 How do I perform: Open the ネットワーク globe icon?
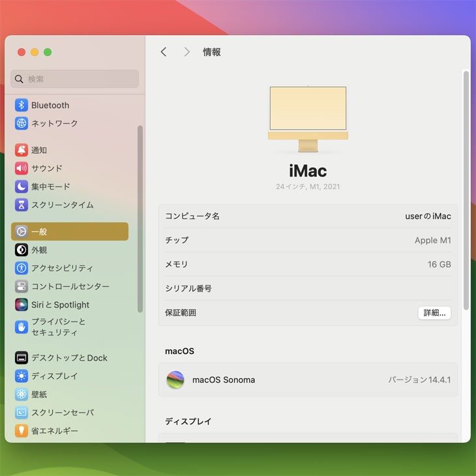(22, 123)
